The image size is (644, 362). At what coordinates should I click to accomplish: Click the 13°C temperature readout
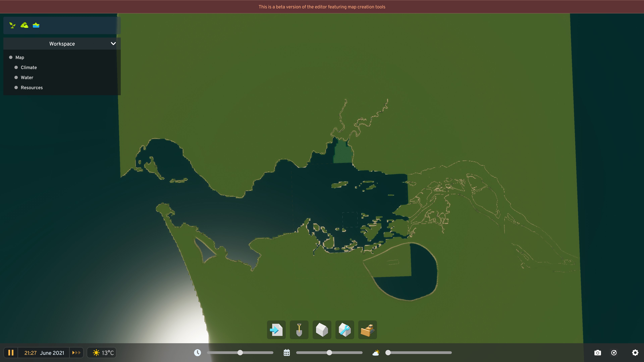108,353
